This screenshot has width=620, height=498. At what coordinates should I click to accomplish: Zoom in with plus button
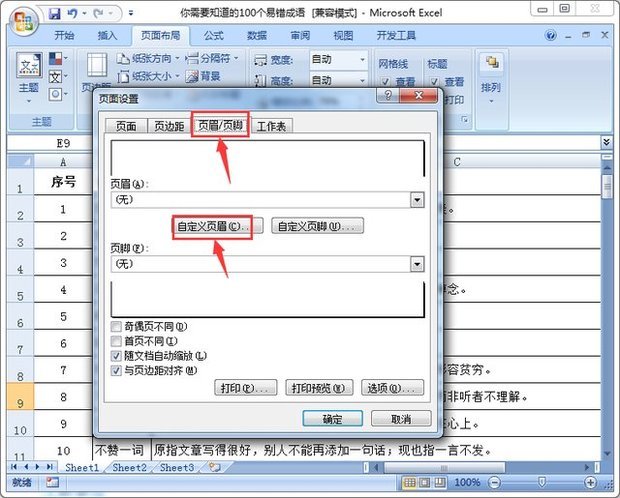pyautogui.click(x=590, y=483)
